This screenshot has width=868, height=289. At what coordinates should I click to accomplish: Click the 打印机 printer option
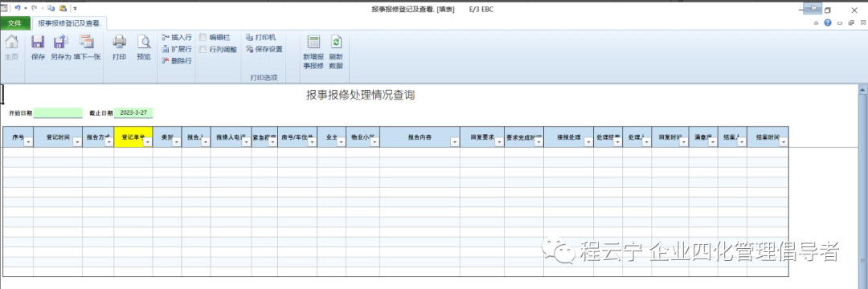pos(260,37)
